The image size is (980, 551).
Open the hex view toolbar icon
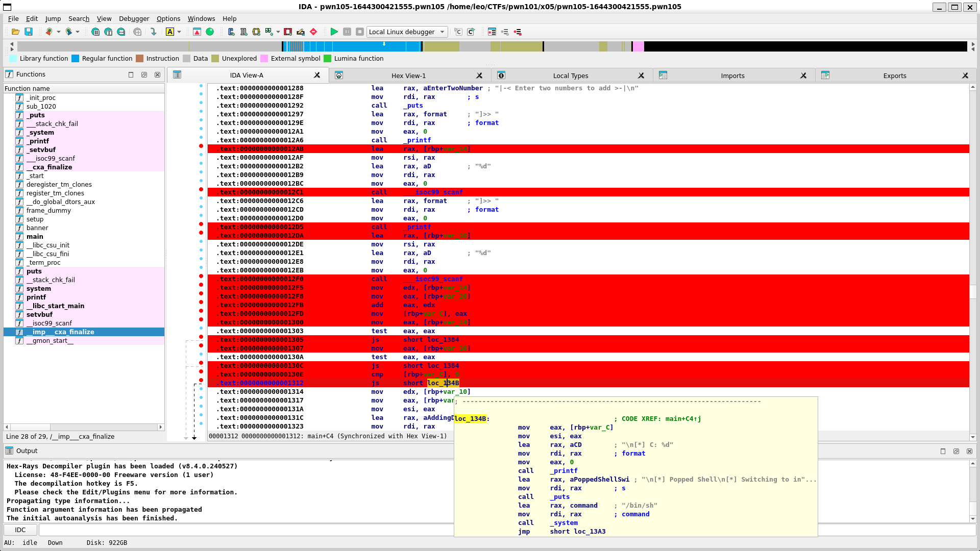(95, 32)
